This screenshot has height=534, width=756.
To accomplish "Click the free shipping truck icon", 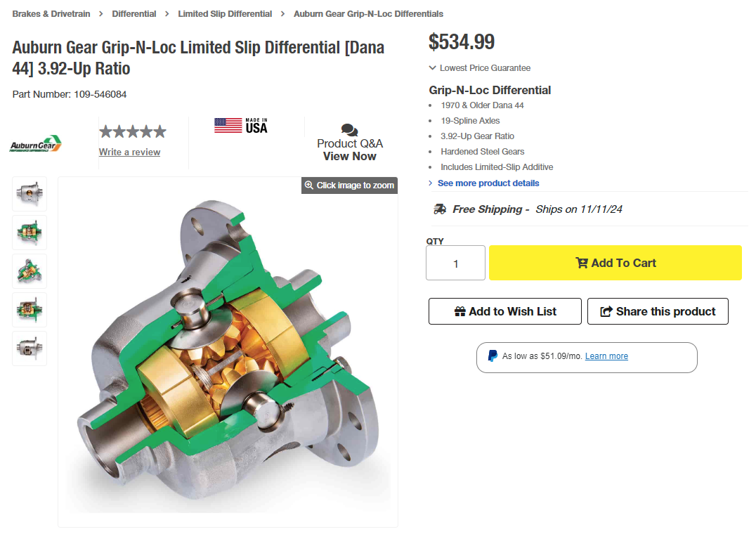I will [441, 209].
